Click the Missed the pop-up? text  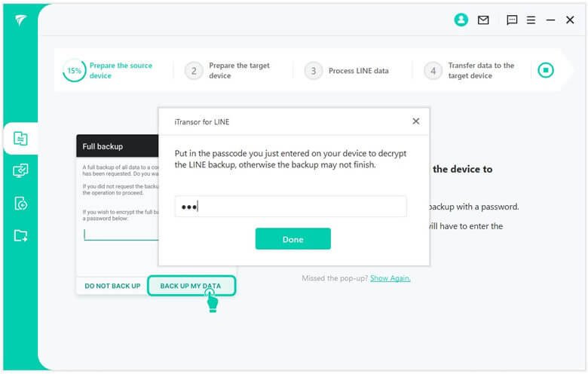point(335,278)
